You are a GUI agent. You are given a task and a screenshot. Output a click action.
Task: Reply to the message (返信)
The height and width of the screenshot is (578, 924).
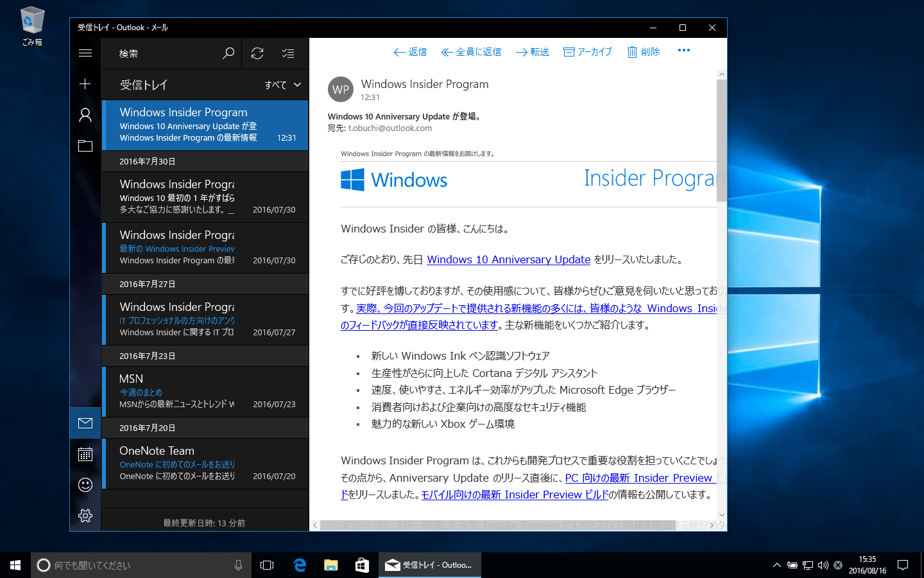tap(410, 52)
